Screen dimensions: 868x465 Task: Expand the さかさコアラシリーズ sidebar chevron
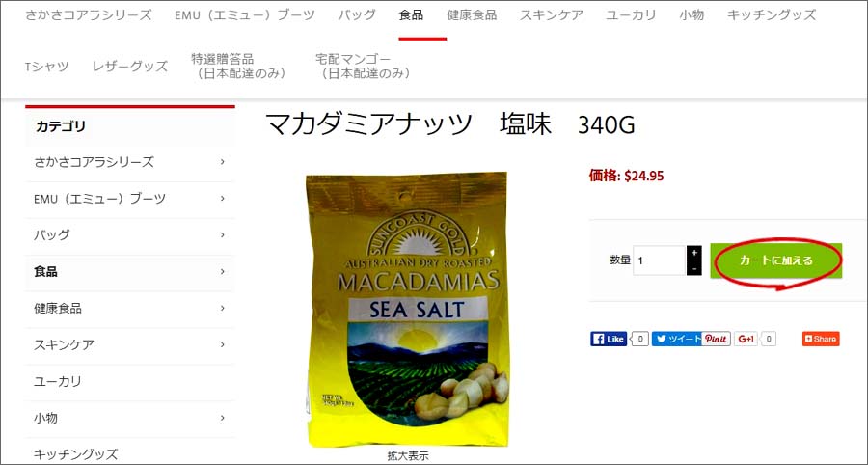click(223, 162)
